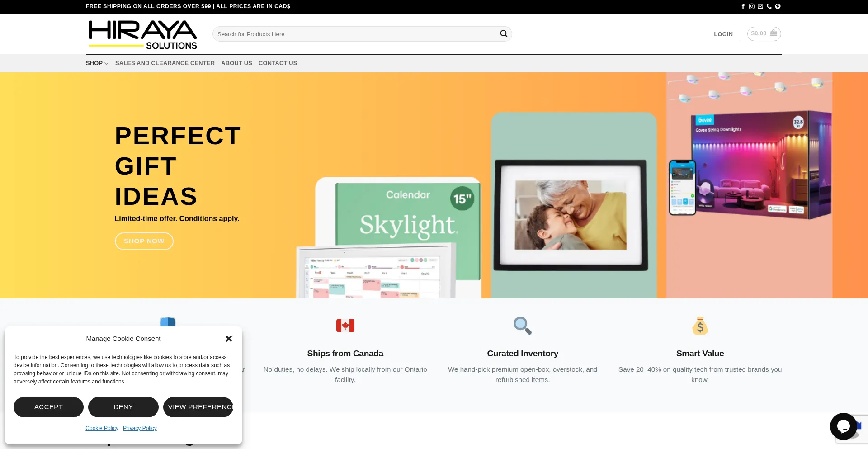
Task: Click the Hiraya Solutions logo
Action: pyautogui.click(x=142, y=34)
